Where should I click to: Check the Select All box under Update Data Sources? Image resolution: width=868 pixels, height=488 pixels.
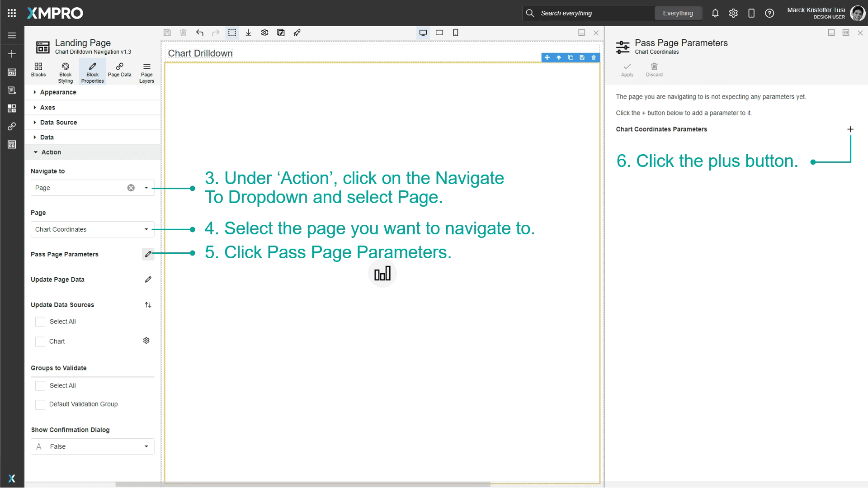pyautogui.click(x=40, y=322)
